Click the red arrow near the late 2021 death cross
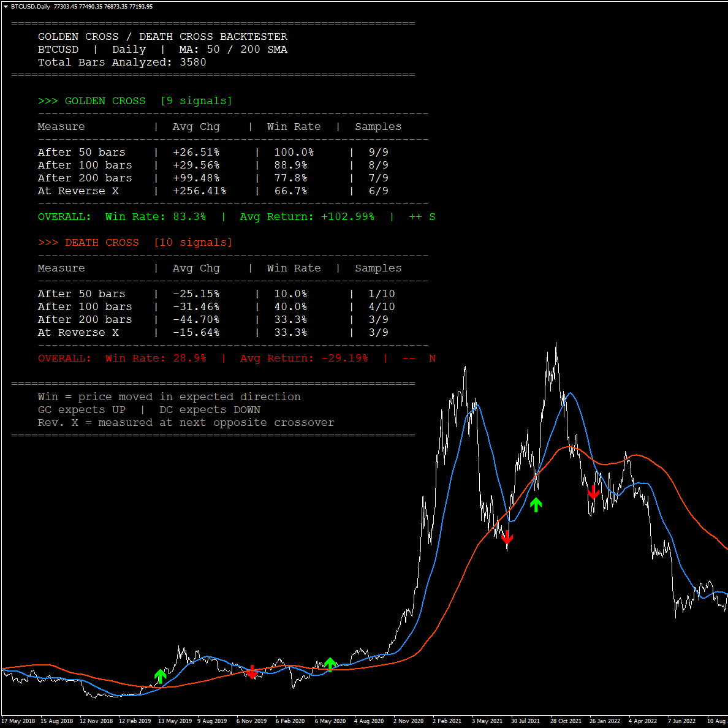Viewport: 728px width, 728px height. 594,492
